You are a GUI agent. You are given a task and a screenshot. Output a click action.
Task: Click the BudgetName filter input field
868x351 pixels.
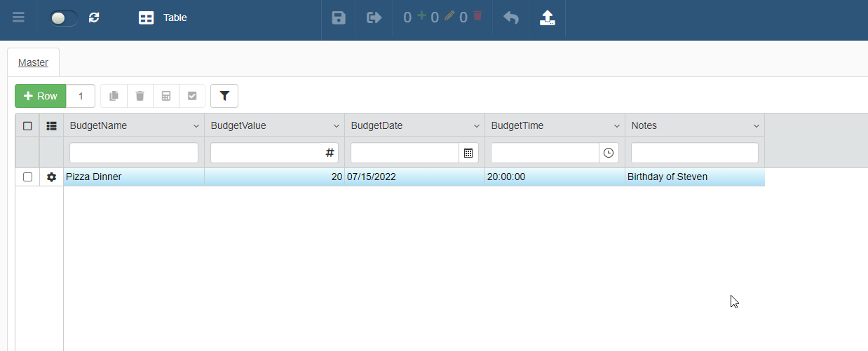(x=133, y=153)
